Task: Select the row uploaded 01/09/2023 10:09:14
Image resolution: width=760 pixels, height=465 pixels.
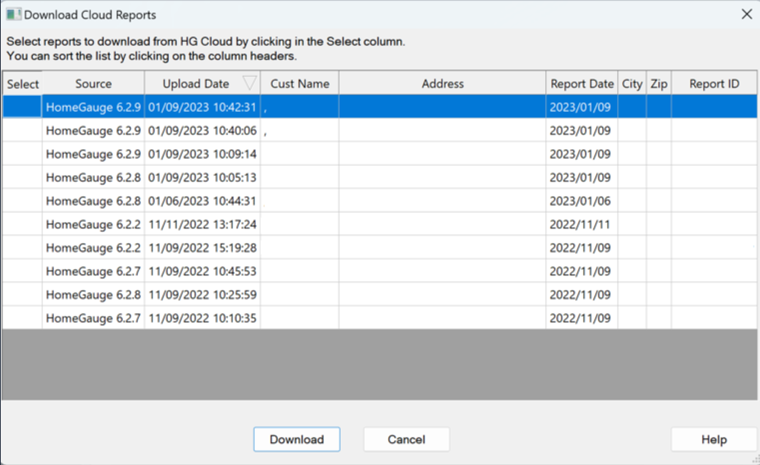Action: click(202, 154)
